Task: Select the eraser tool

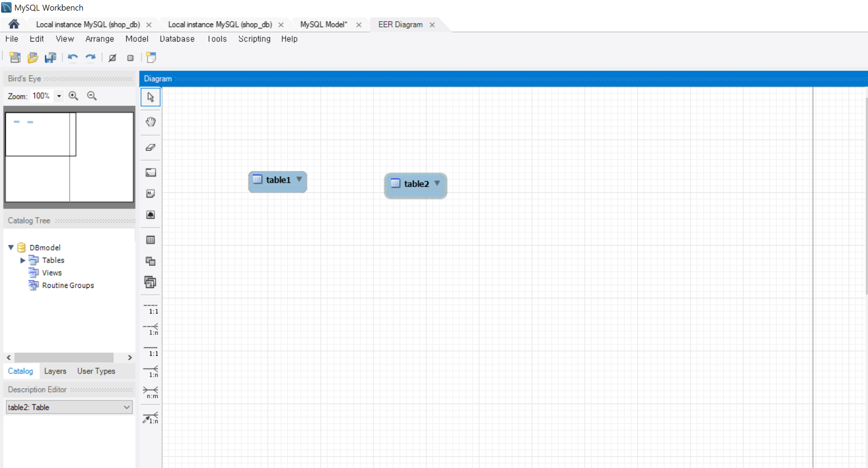Action: 151,147
